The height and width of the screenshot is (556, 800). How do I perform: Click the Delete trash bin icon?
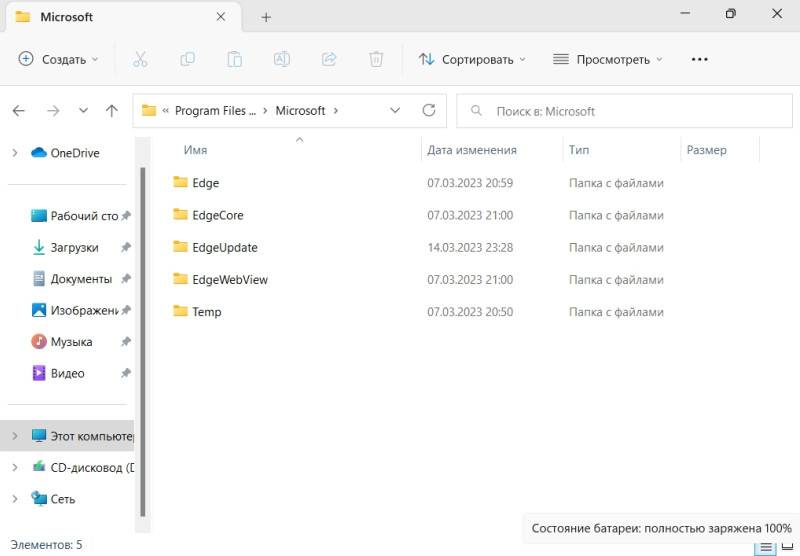pos(376,59)
